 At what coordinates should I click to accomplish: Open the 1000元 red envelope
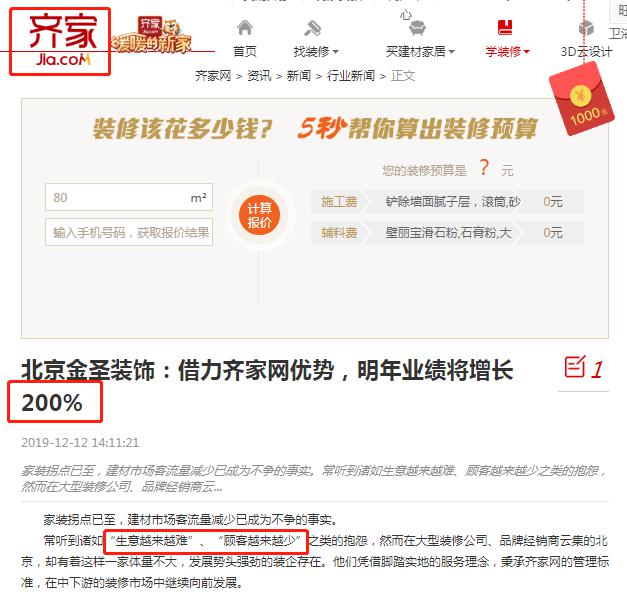point(581,99)
